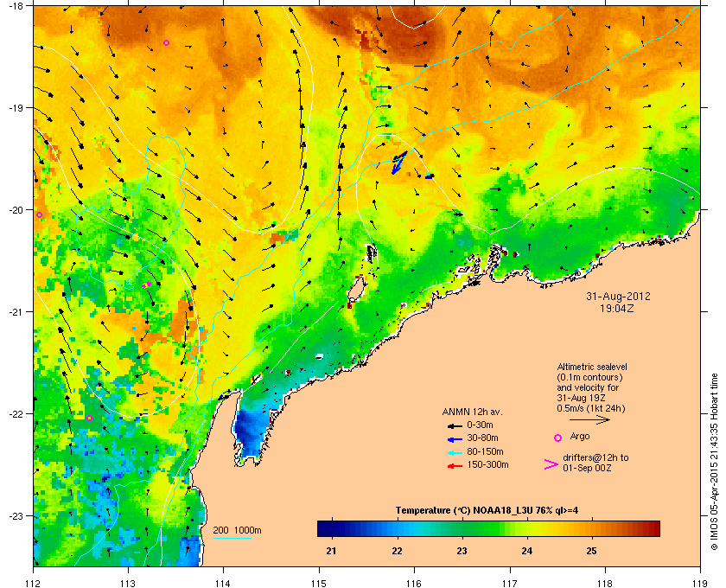Click the 80-150m depth label
The width and height of the screenshot is (726, 588).
point(485,451)
